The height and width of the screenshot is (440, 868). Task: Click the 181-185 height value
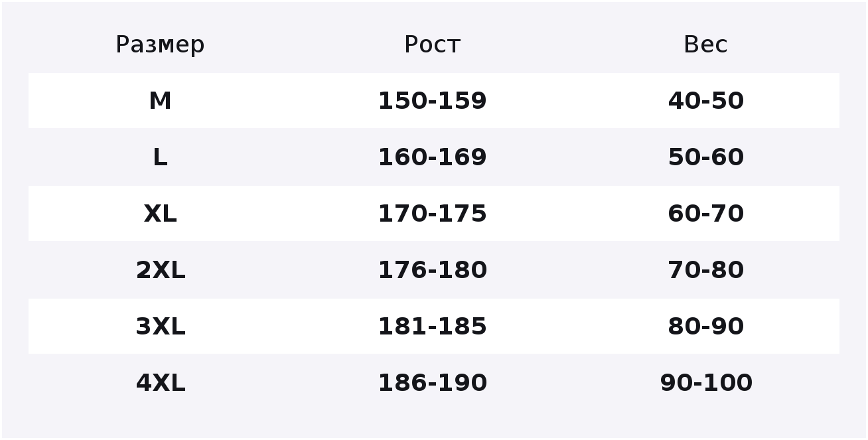(x=432, y=327)
